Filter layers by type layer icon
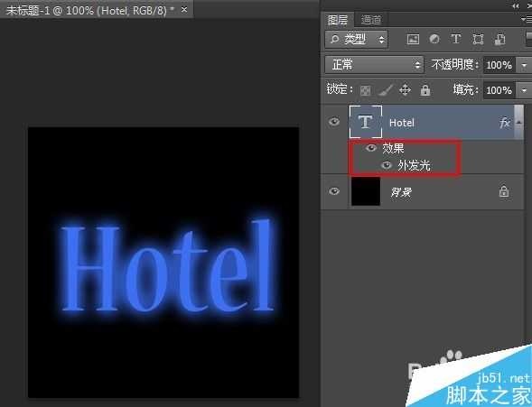This screenshot has width=532, height=407. click(455, 40)
